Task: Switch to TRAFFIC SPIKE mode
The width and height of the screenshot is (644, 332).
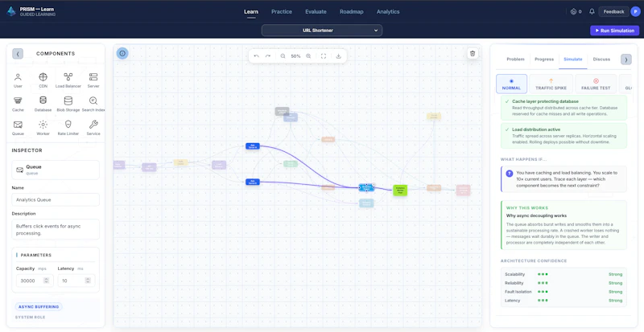Action: (551, 84)
